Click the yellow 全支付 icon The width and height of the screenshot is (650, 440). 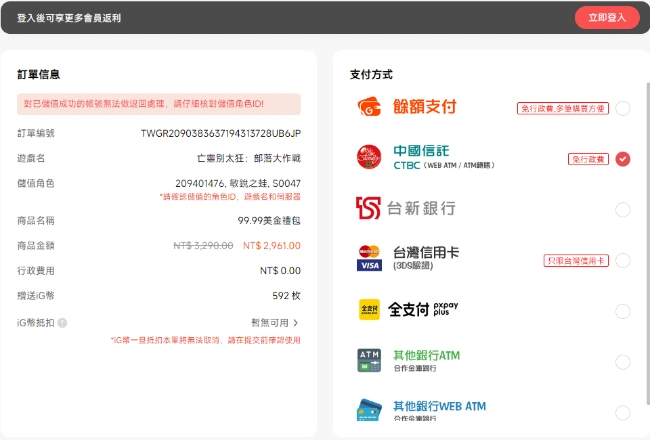(x=369, y=309)
